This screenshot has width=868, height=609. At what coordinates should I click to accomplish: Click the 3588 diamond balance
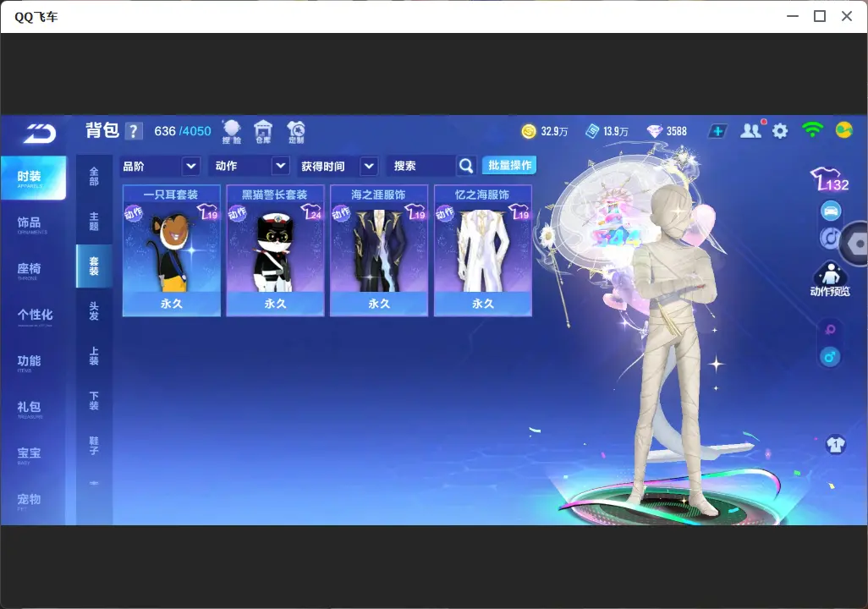point(677,131)
